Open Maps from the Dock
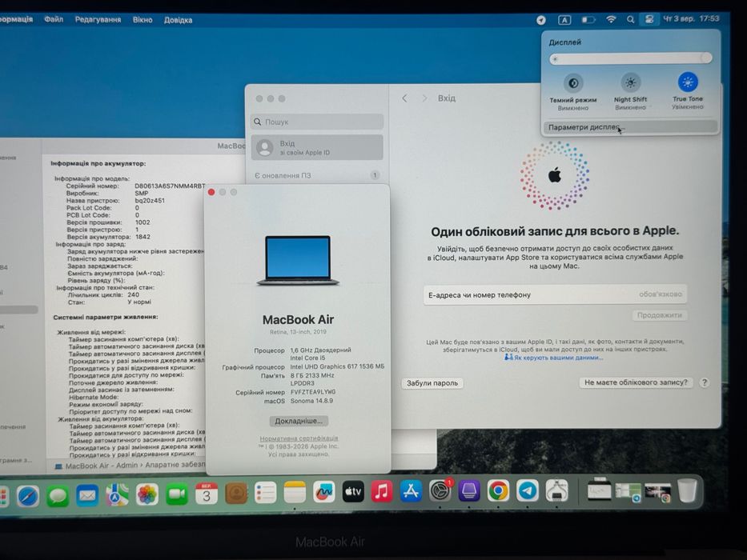The image size is (747, 560). click(117, 495)
